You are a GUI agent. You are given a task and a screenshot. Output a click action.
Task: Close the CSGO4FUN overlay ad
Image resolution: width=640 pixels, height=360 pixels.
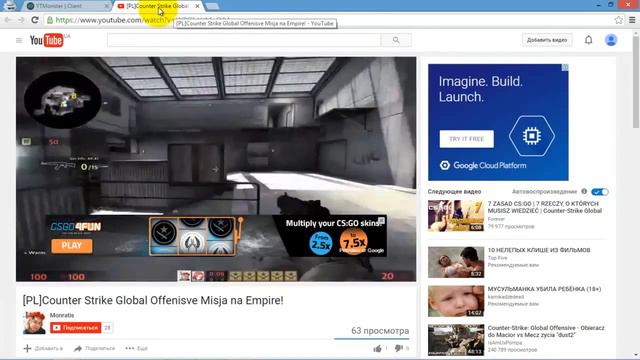tap(381, 220)
